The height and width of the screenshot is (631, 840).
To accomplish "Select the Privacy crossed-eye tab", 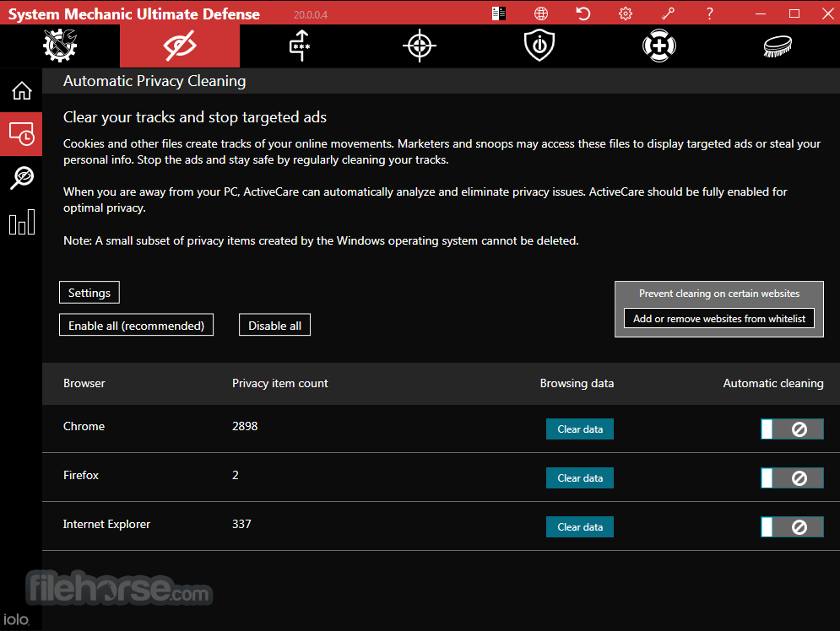I will [x=180, y=46].
